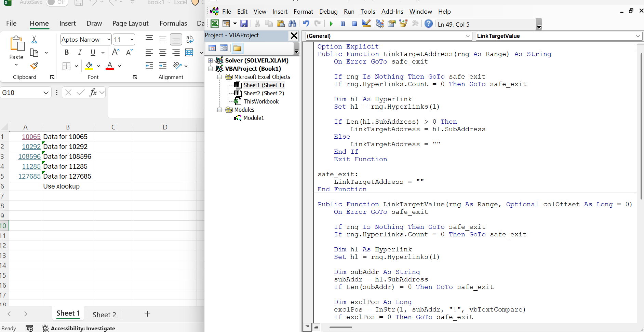Image resolution: width=644 pixels, height=332 pixels.
Task: Toggle the AutoSave switch
Action: 57,3
